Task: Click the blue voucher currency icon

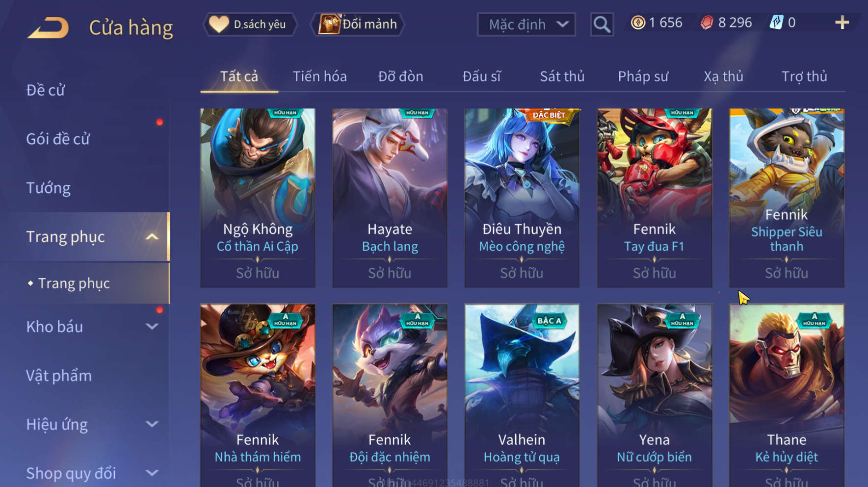Action: pyautogui.click(x=776, y=23)
